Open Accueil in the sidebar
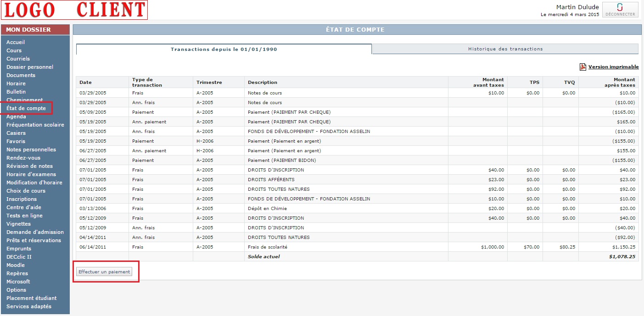This screenshot has width=644, height=316. (16, 42)
